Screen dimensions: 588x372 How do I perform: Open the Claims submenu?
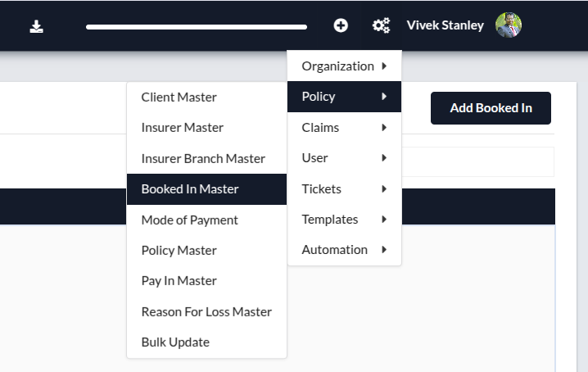click(344, 128)
